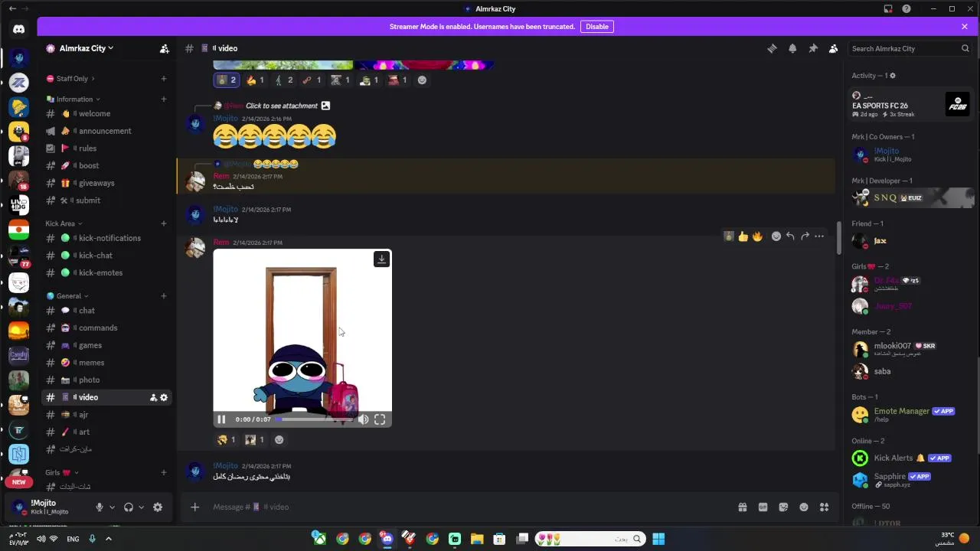Click the taskbar search box
The width and height of the screenshot is (980, 551).
click(x=590, y=539)
